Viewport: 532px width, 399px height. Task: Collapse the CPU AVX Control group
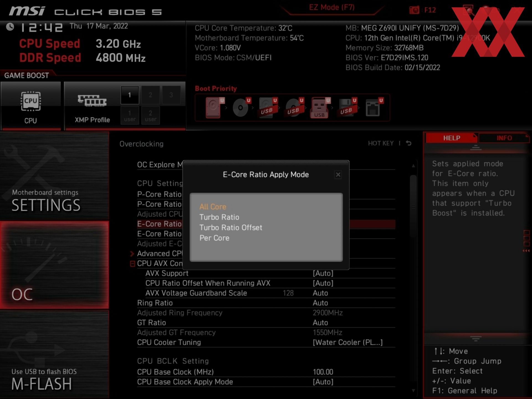coord(132,264)
